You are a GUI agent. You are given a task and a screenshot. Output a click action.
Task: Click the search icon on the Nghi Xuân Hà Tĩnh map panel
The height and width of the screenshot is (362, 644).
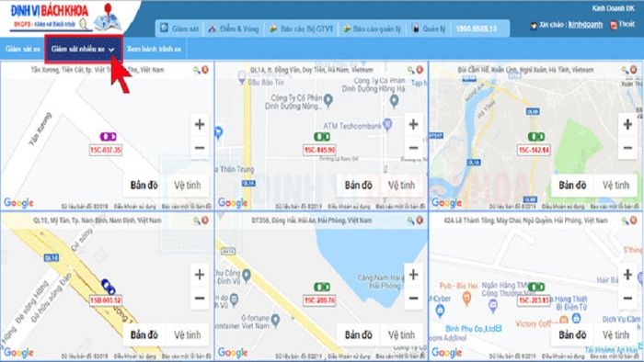click(625, 70)
